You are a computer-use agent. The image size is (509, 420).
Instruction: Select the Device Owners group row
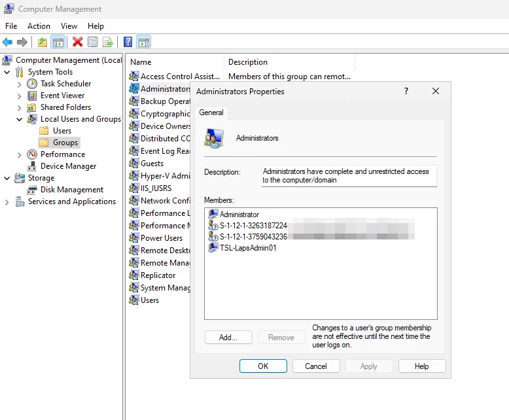160,126
